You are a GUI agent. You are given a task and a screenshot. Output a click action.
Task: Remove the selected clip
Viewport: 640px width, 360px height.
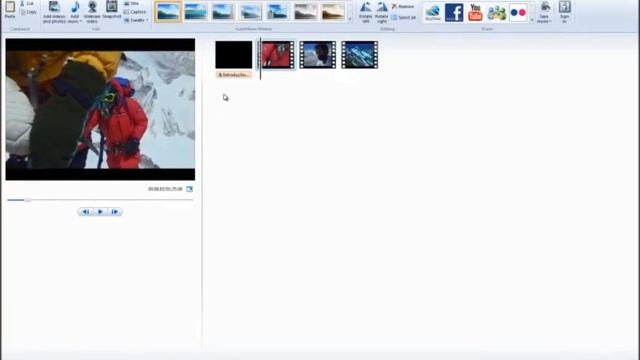403,7
